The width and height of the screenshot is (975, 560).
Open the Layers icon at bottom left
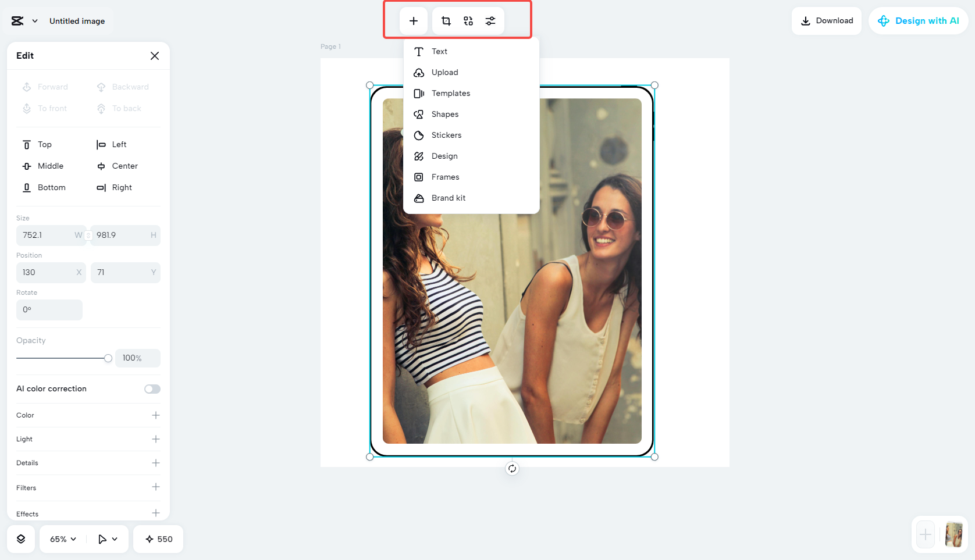click(x=20, y=538)
